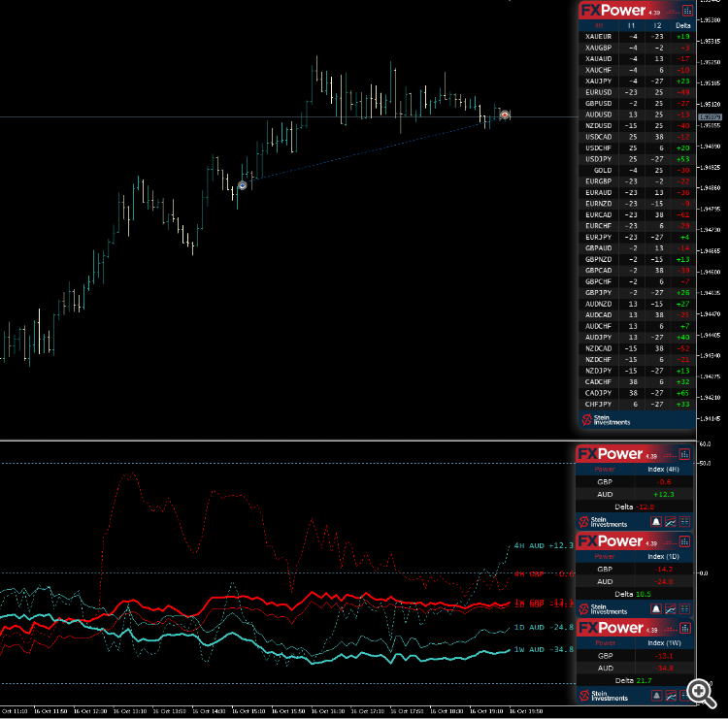Viewport: 728px width, 719px height.
Task: Click the Stein Investments logo in the Index (1W) panel
Action: (603, 696)
